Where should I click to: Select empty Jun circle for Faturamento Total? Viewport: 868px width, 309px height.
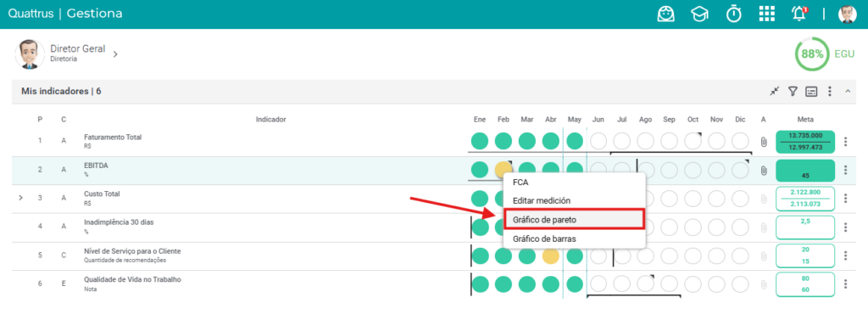click(598, 141)
